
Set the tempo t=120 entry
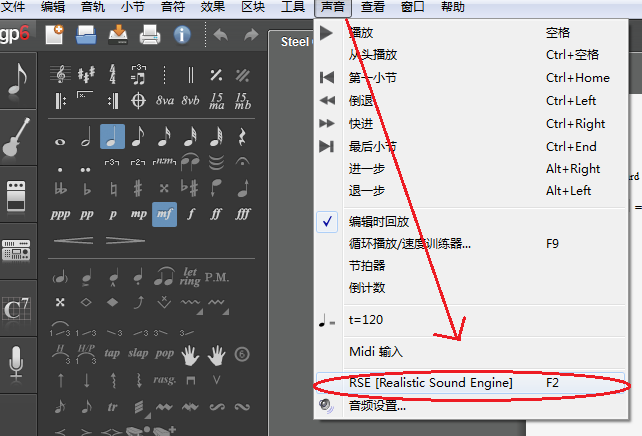[366, 320]
